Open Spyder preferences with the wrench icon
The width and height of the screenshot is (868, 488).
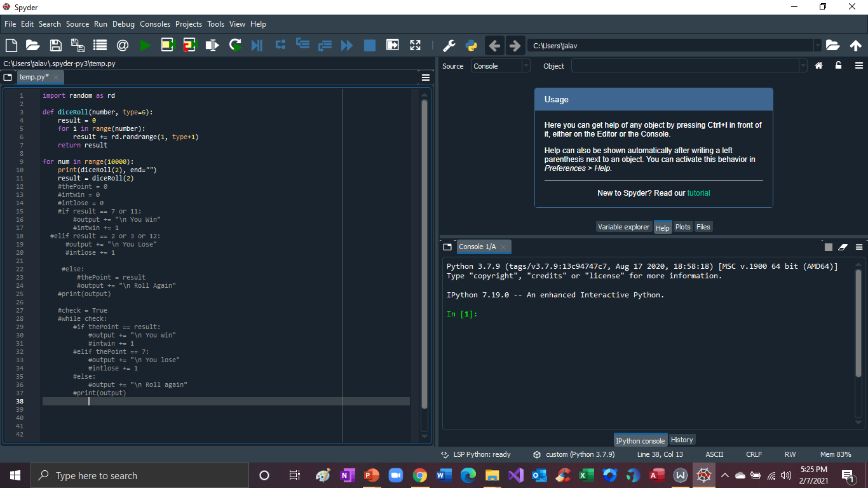(449, 45)
